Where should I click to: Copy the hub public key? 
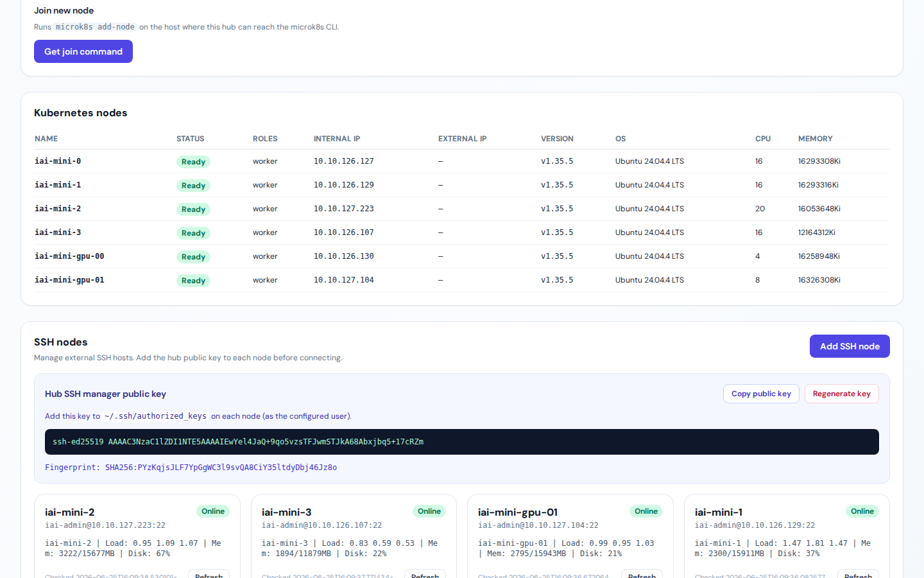(x=761, y=394)
